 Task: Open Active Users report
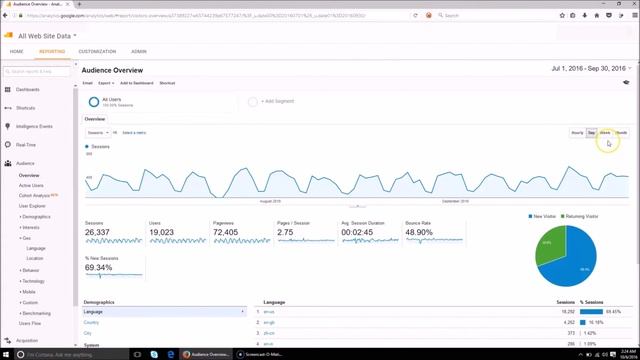pyautogui.click(x=31, y=185)
